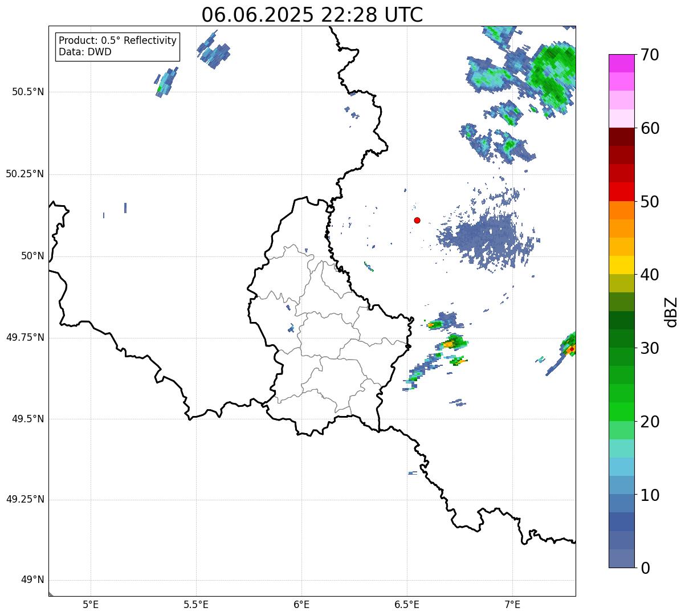Image resolution: width=685 pixels, height=616 pixels.
Task: Click the colorbar 70 tick value
Action: tap(650, 55)
